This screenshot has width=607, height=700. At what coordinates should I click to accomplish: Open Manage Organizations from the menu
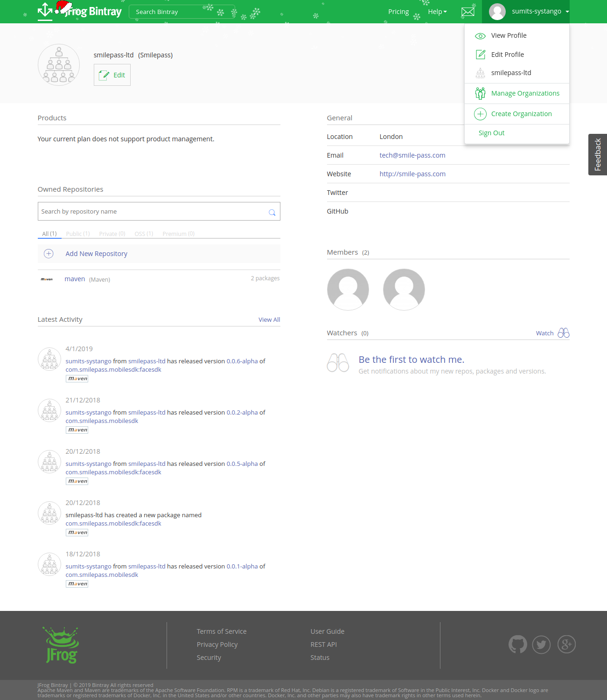(525, 93)
